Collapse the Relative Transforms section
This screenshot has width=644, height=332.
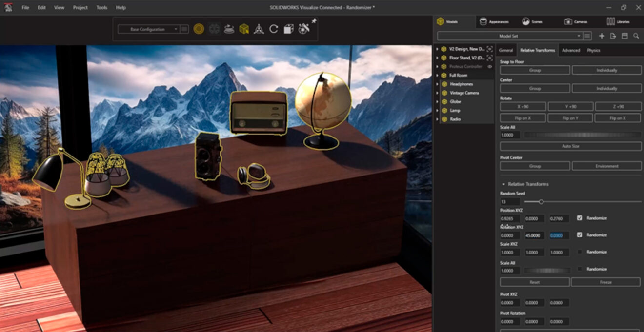503,184
